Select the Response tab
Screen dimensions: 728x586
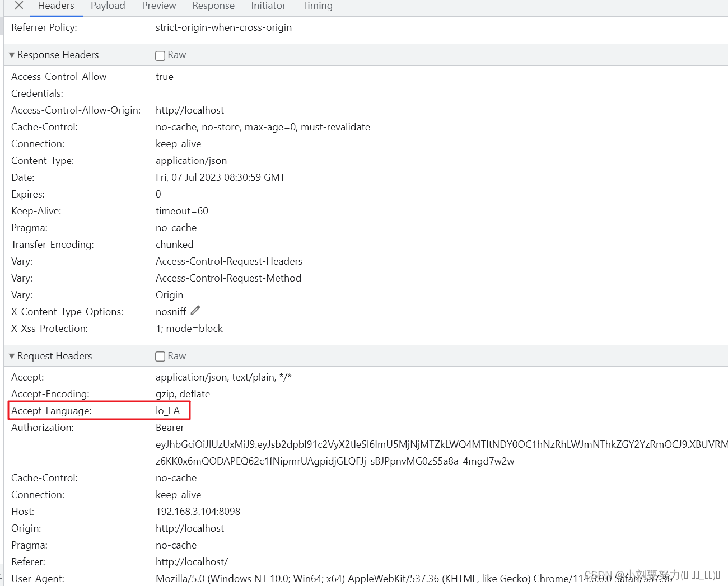(x=213, y=6)
